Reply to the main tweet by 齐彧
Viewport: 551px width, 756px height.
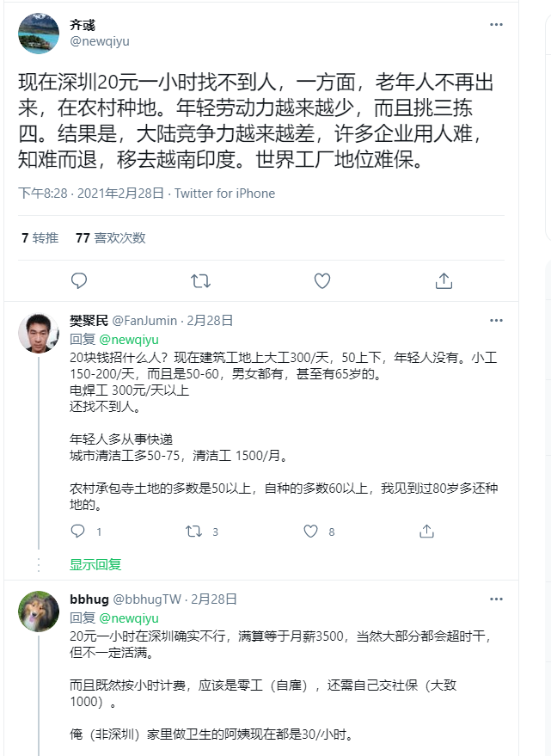point(79,280)
